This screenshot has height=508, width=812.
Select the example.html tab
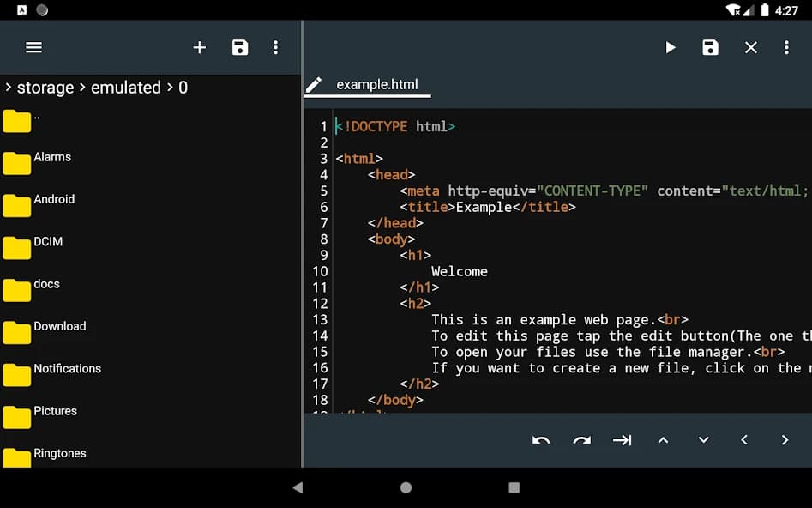(377, 84)
